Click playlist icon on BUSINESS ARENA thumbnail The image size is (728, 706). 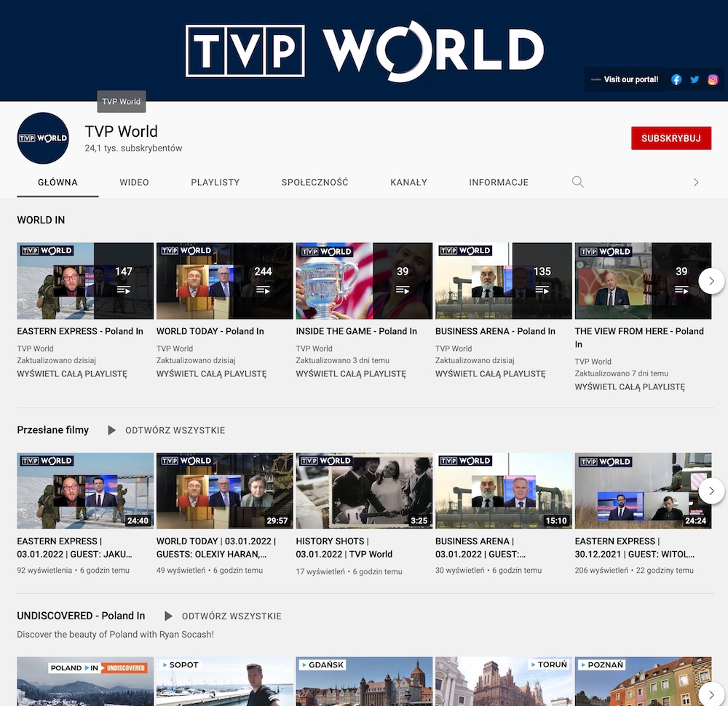coord(542,290)
